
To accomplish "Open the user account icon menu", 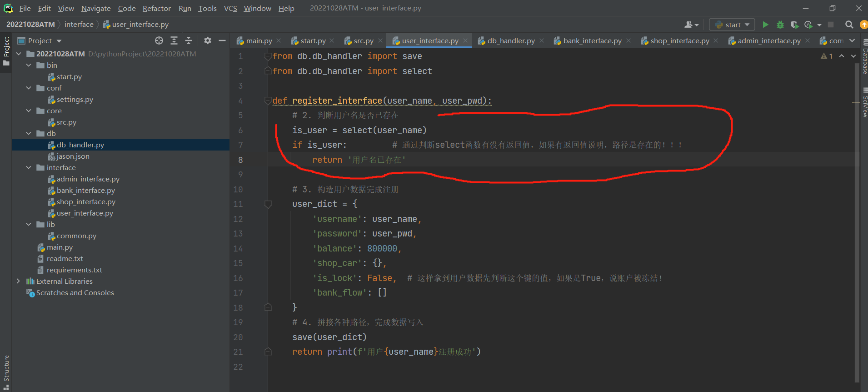I will pyautogui.click(x=691, y=25).
